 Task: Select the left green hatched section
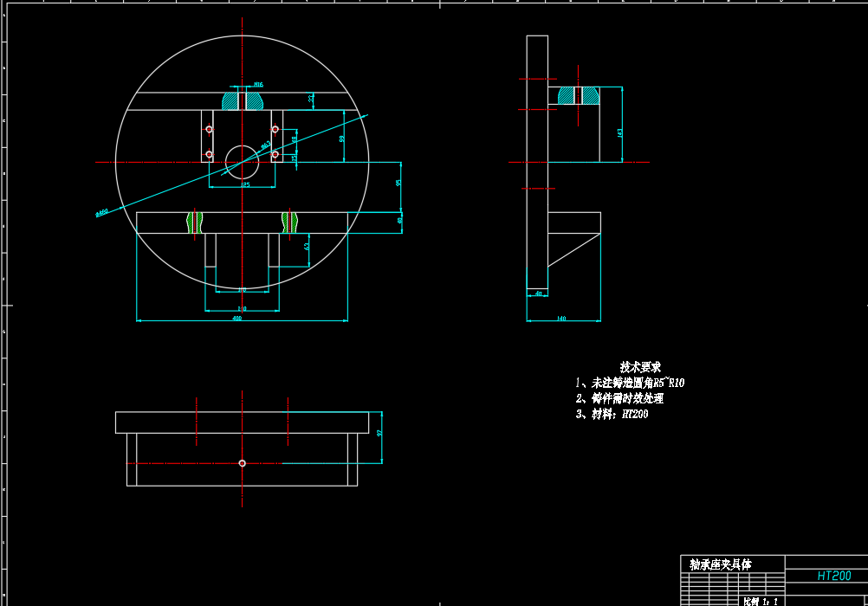[x=194, y=222]
